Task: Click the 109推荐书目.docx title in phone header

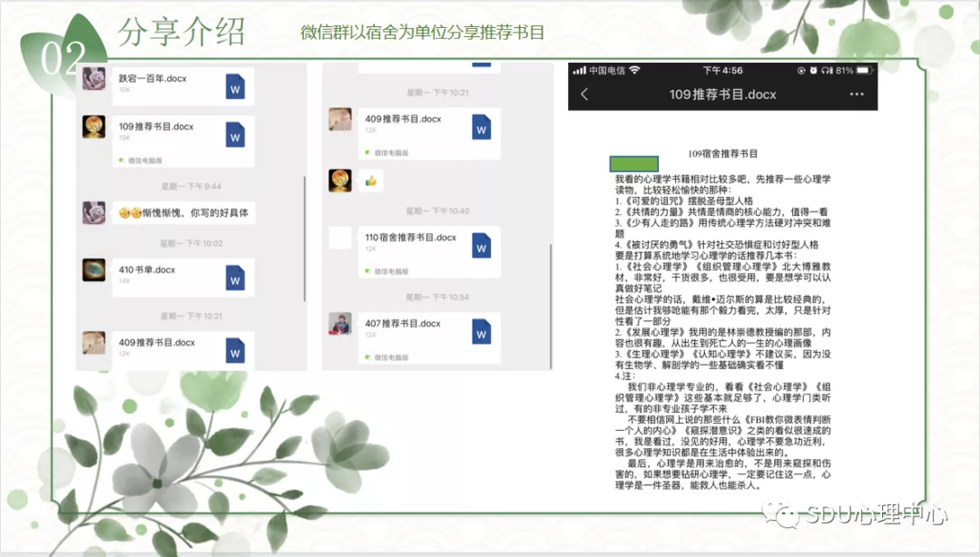Action: [722, 94]
